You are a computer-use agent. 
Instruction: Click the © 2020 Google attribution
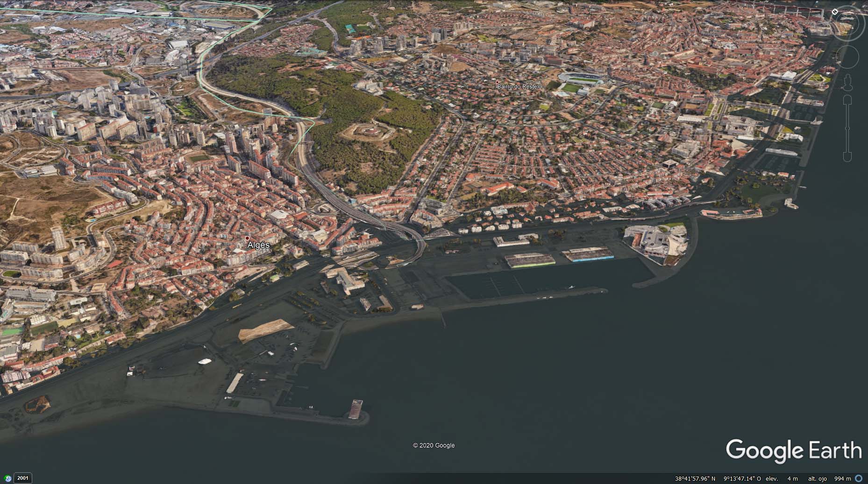coord(434,445)
